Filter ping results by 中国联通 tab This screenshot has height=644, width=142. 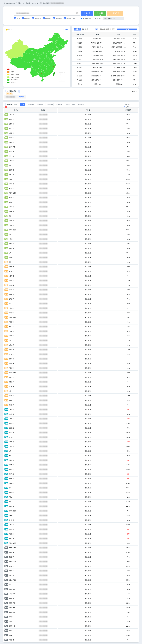tap(40, 105)
